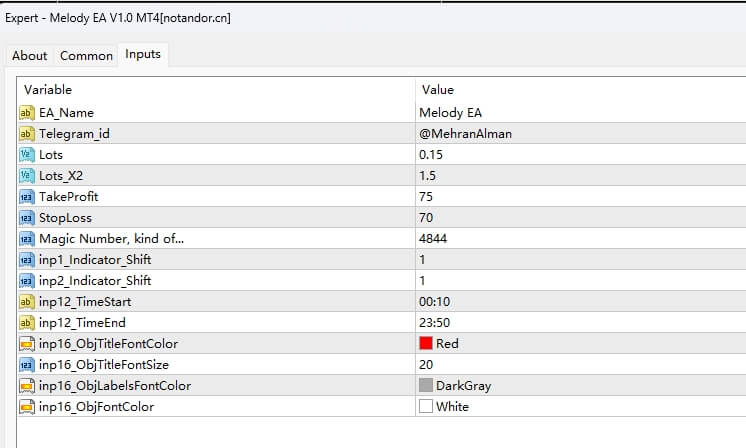Click the color icon next to inp16_ObjFontColor
This screenshot has height=448, width=746.
point(27,407)
